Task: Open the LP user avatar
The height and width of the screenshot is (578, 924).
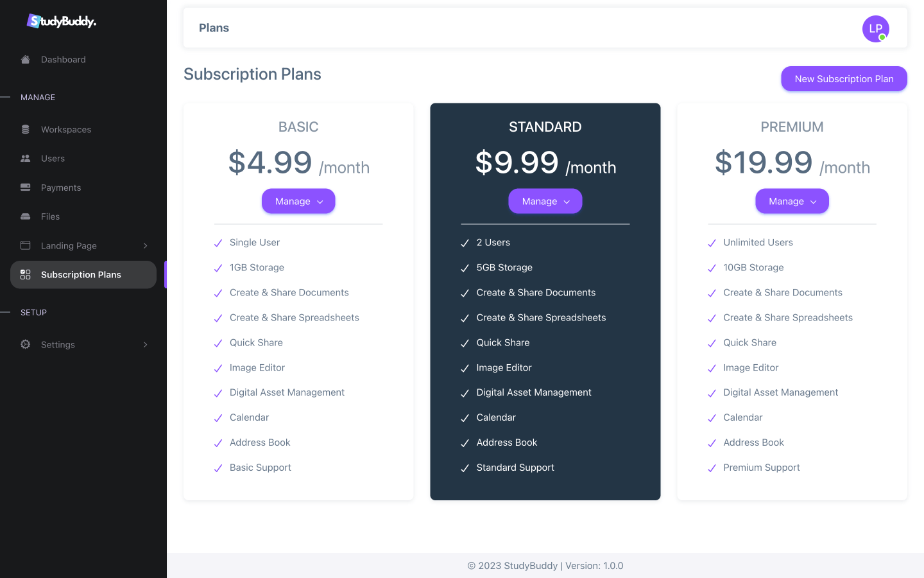Action: pyautogui.click(x=875, y=29)
